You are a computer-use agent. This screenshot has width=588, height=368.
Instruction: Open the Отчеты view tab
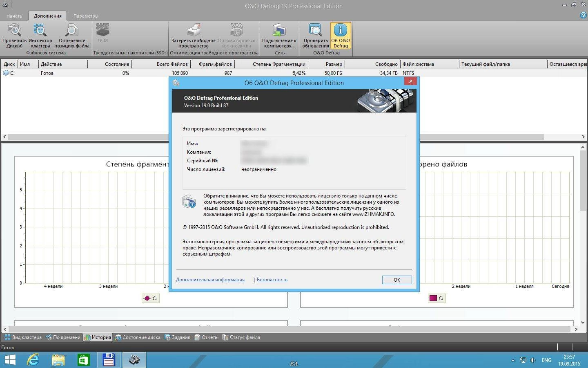click(206, 337)
